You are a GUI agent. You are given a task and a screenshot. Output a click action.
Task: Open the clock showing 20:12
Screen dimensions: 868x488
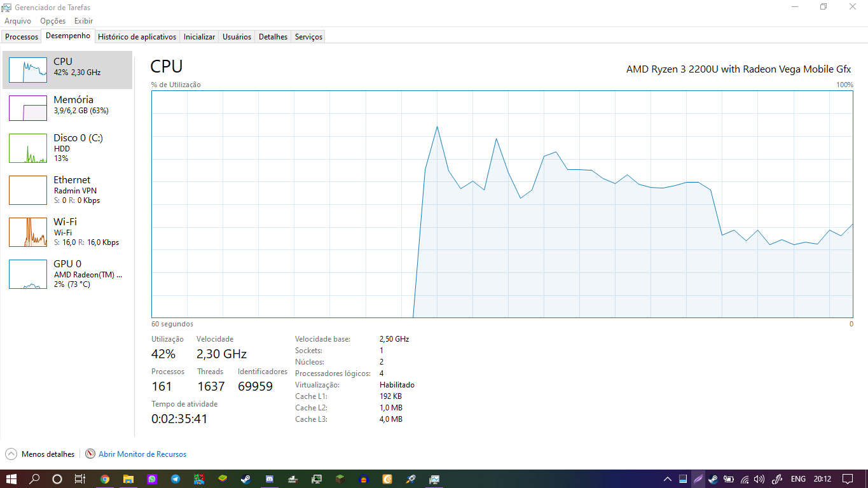(x=822, y=478)
